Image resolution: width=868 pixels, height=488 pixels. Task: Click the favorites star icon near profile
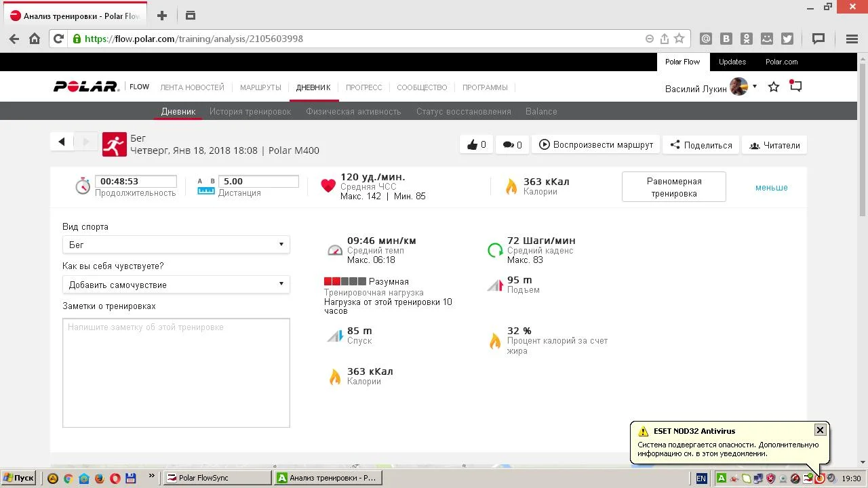(774, 87)
